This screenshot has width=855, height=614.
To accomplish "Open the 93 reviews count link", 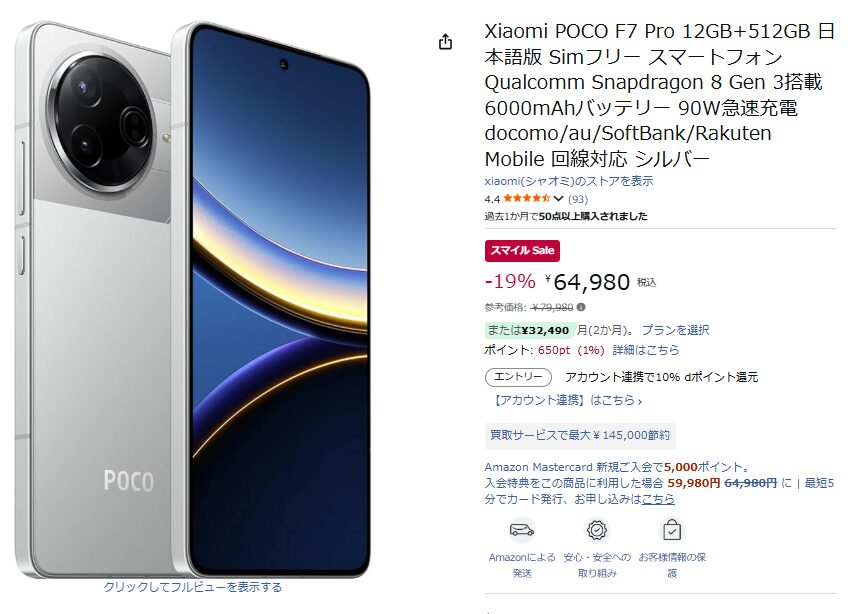I will click(578, 199).
